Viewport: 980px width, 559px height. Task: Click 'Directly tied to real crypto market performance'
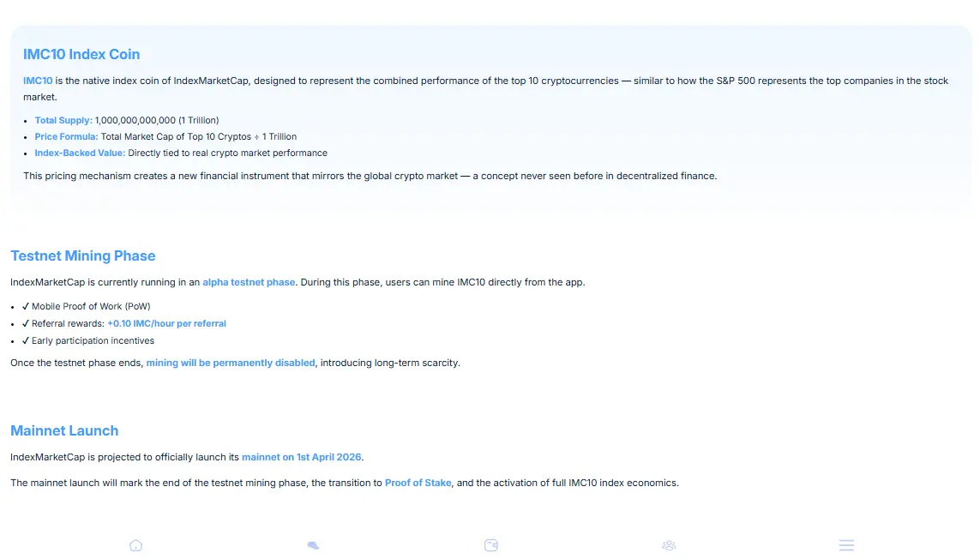pyautogui.click(x=227, y=153)
